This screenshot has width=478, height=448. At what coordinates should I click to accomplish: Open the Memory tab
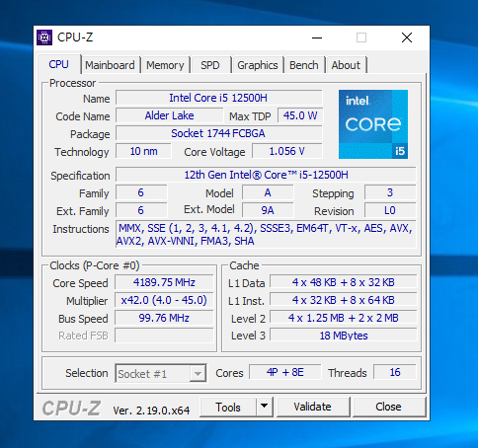[165, 65]
